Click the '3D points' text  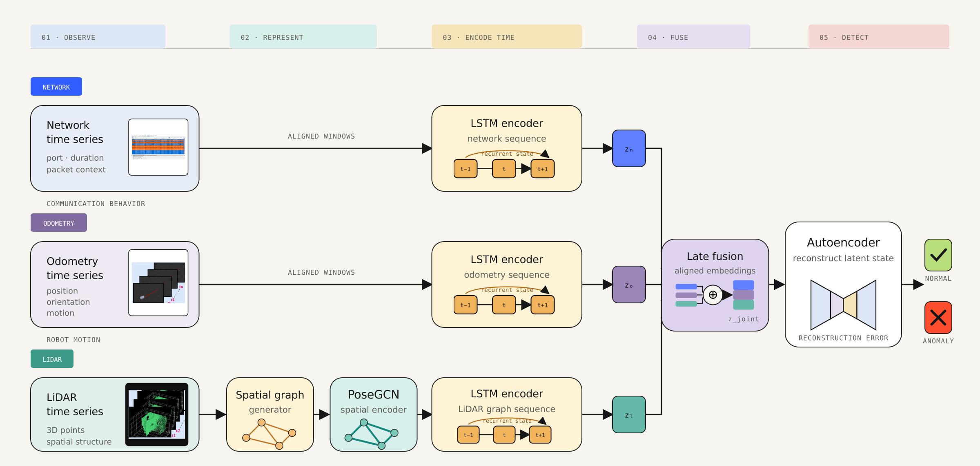(x=66, y=430)
